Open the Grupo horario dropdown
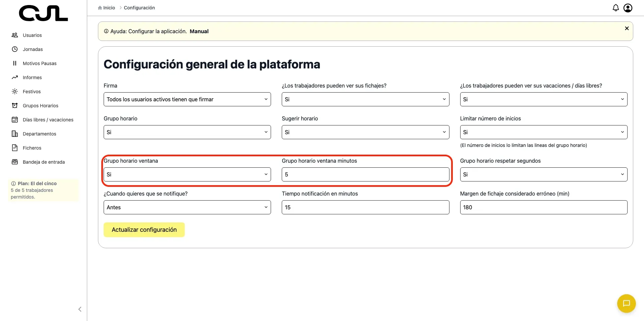644x321 pixels. click(187, 132)
